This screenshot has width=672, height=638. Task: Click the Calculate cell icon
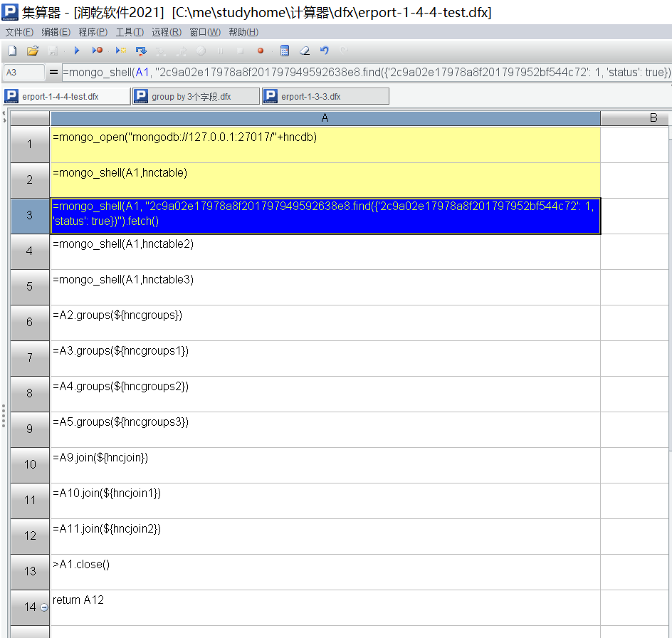(285, 51)
